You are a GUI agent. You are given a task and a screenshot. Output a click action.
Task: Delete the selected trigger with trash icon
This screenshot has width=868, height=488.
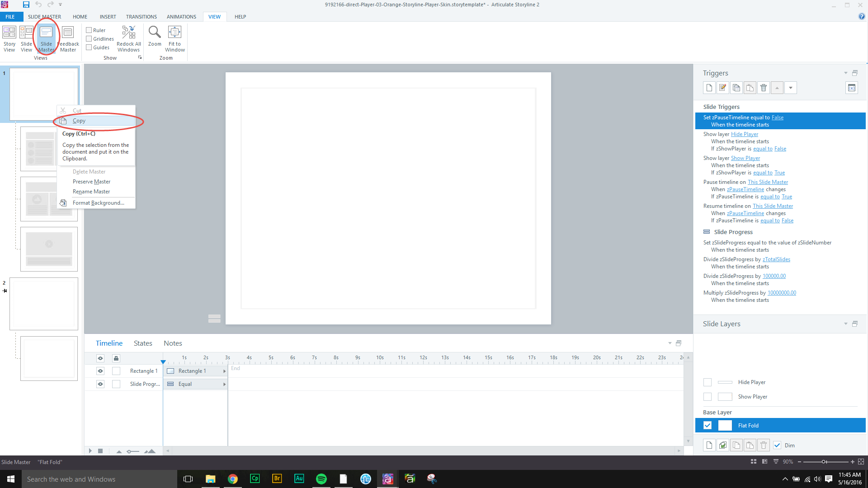point(764,88)
